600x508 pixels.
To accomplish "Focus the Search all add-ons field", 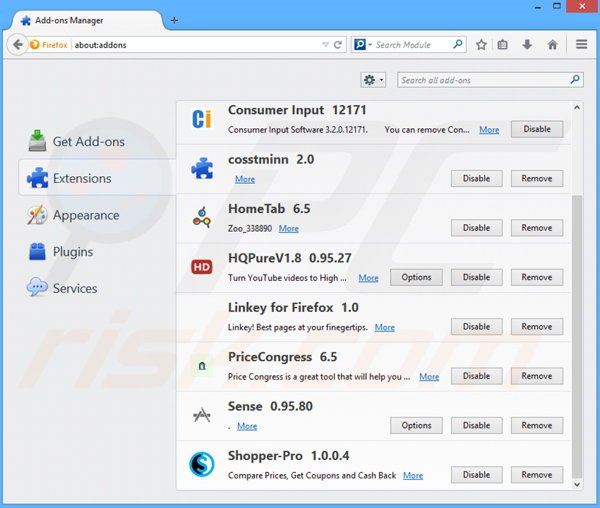I will click(490, 80).
